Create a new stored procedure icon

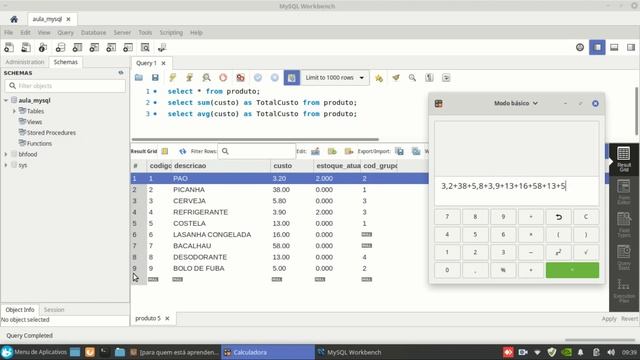(x=111, y=48)
